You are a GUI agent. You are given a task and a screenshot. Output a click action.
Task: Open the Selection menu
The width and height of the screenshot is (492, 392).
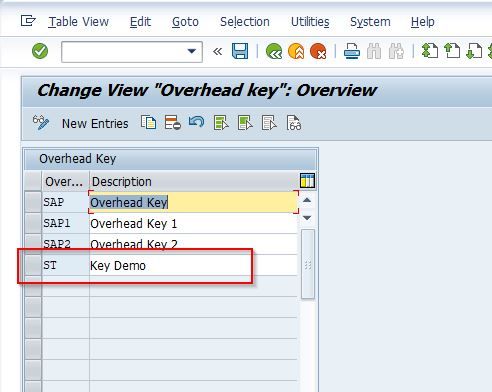[x=245, y=22]
